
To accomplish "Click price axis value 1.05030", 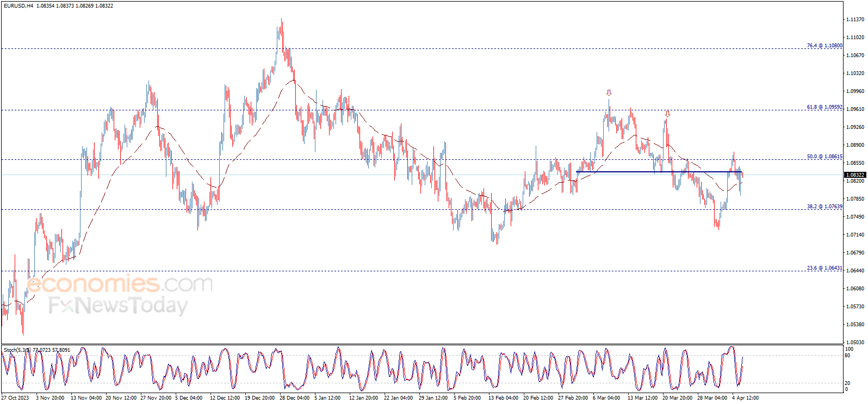I will [x=855, y=343].
